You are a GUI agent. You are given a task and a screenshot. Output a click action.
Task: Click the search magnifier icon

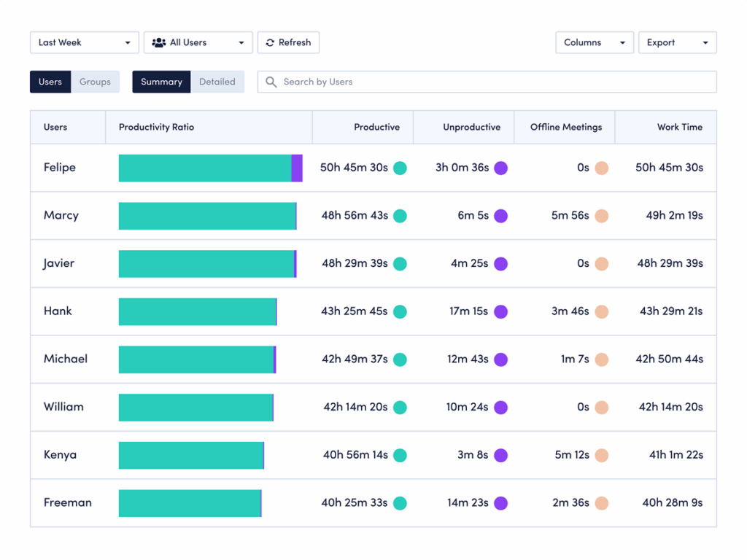point(270,82)
